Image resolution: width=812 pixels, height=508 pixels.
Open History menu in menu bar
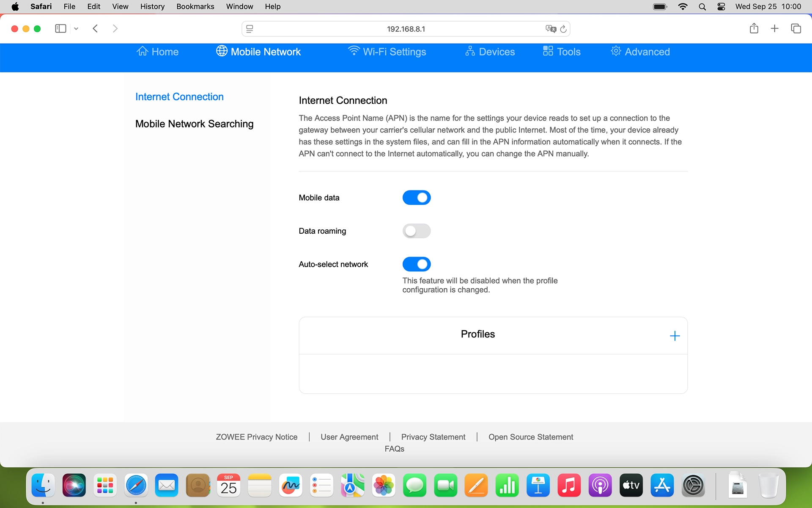[152, 6]
